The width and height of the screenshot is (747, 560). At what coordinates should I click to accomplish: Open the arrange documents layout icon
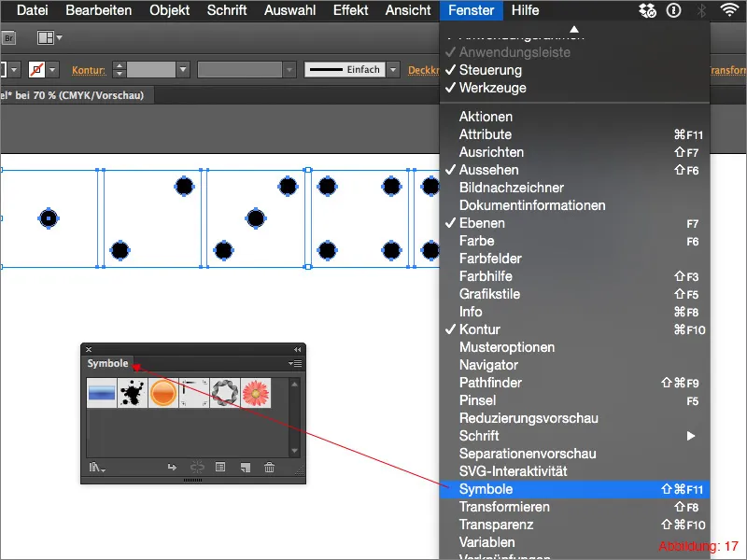[49, 37]
